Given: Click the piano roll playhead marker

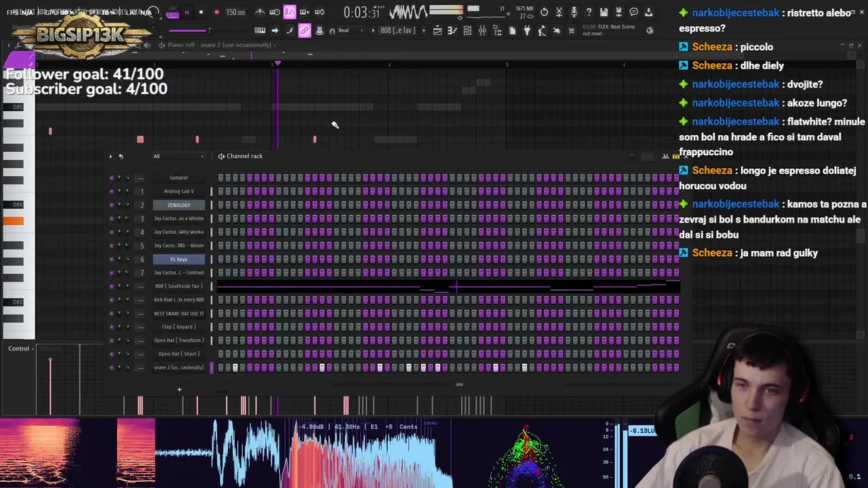Looking at the screenshot, I should [277, 63].
